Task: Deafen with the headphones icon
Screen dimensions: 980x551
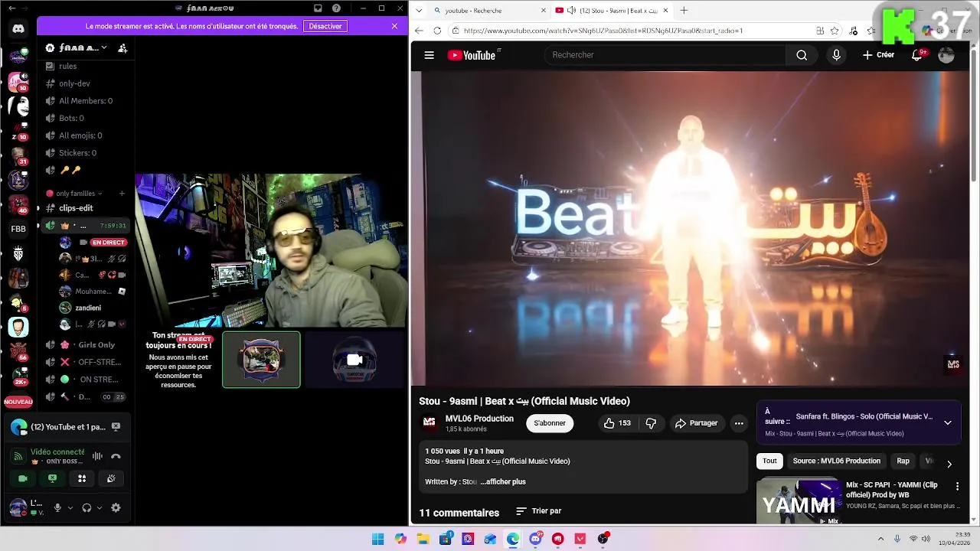Action: [x=87, y=507]
